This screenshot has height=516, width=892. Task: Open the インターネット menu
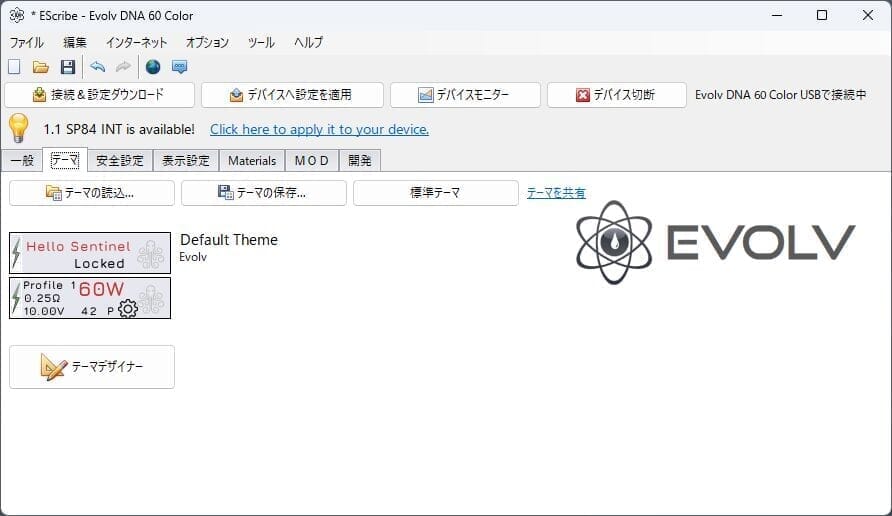tap(137, 43)
